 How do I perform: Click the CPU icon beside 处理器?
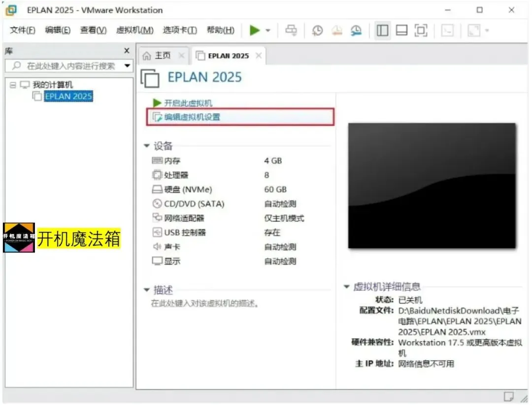click(x=157, y=175)
